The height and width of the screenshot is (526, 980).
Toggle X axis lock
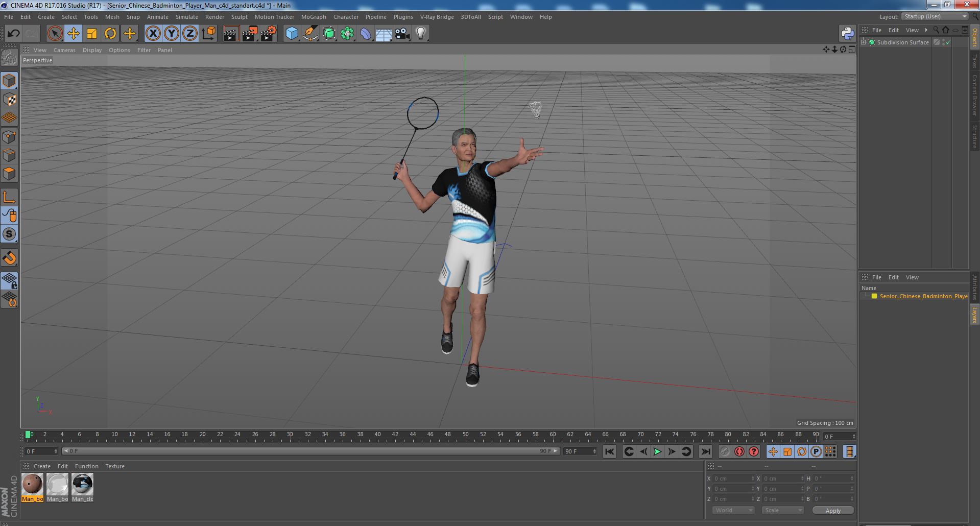(153, 34)
